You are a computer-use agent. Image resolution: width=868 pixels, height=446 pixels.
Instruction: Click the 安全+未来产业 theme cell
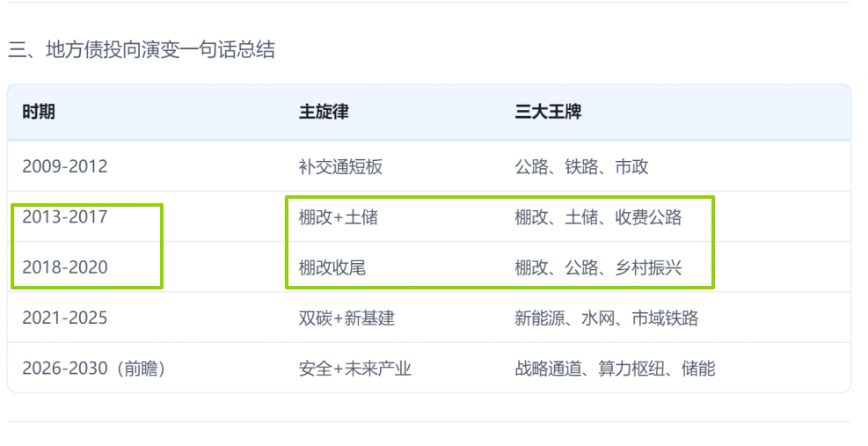[354, 369]
